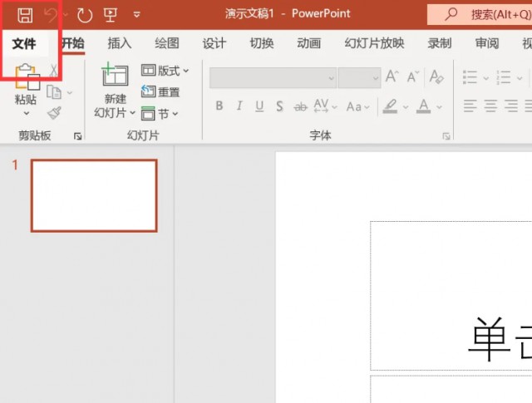
Task: Click the title placeholder on the slide
Action: coord(451,296)
